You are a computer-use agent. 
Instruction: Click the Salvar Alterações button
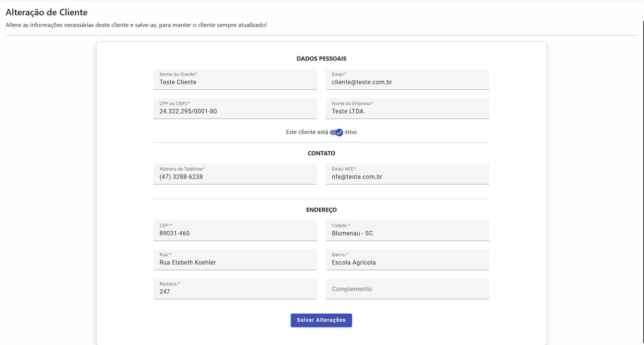pyautogui.click(x=321, y=320)
